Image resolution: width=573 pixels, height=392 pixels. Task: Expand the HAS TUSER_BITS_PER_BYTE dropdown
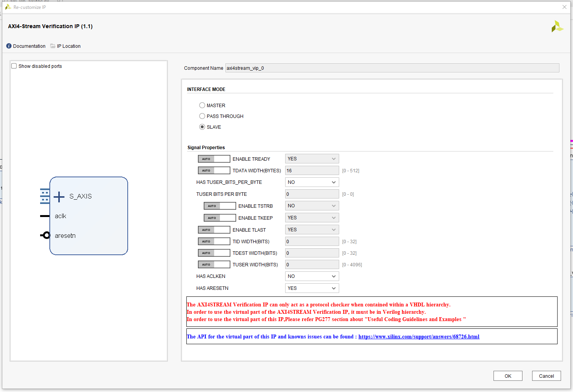(312, 182)
